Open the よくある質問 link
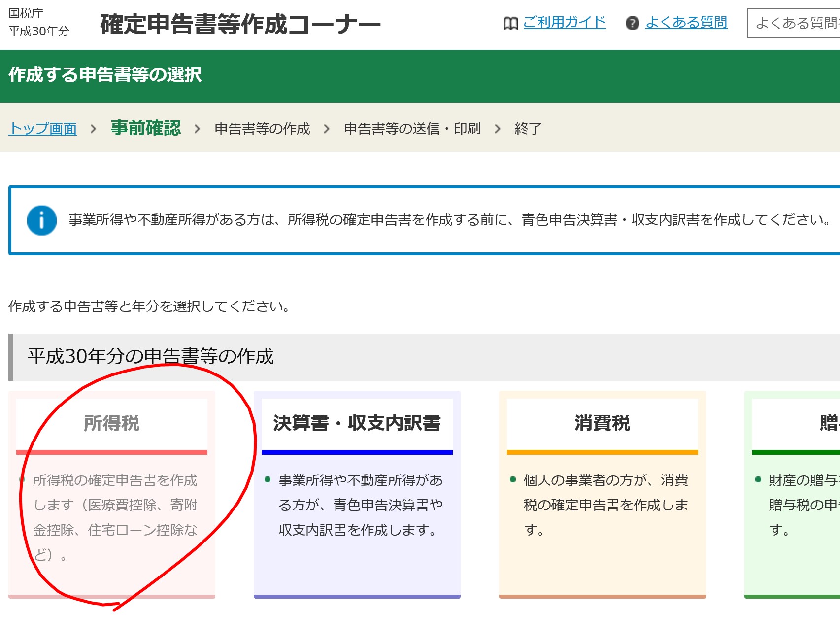The width and height of the screenshot is (840, 644). [x=686, y=22]
